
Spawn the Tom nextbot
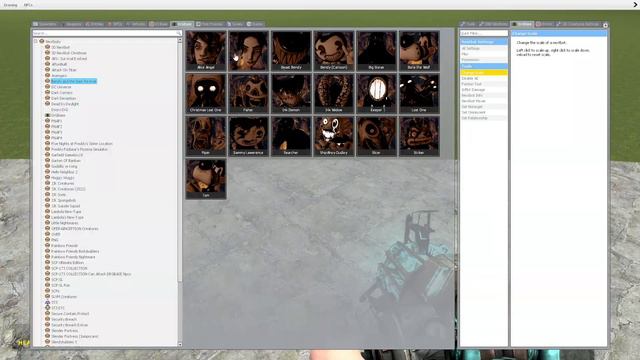click(x=206, y=179)
